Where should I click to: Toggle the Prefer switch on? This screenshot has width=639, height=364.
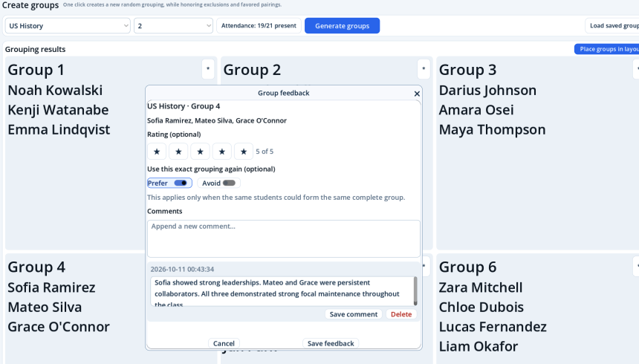click(180, 183)
